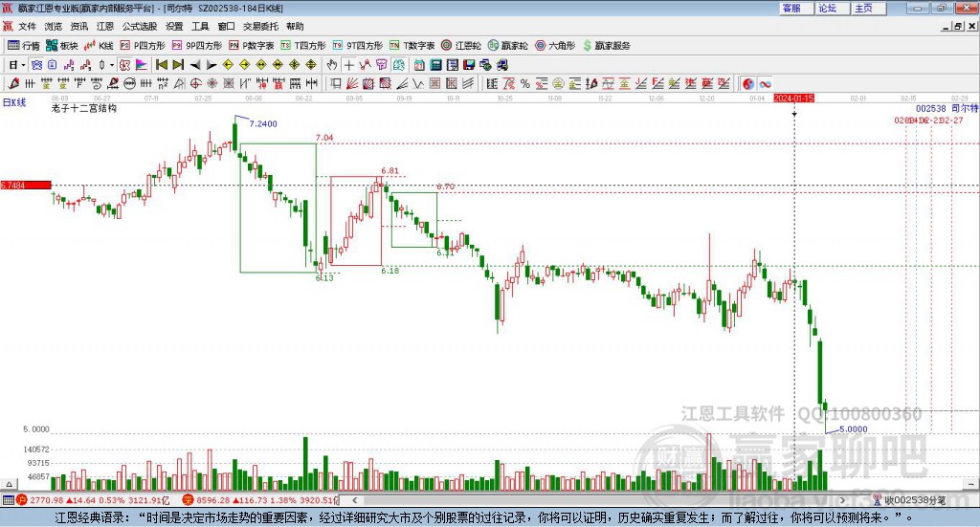Step chart right with black right arrow
This screenshot has height=527, width=980.
tap(212, 65)
